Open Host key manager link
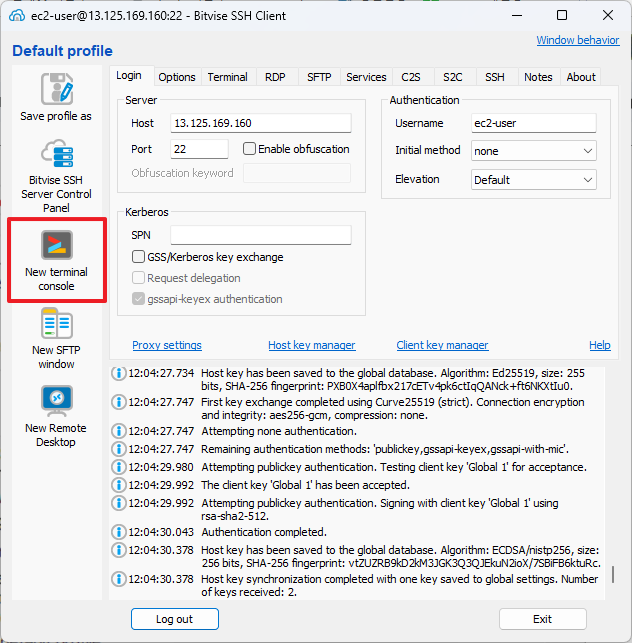Image resolution: width=632 pixels, height=643 pixels. click(x=312, y=345)
